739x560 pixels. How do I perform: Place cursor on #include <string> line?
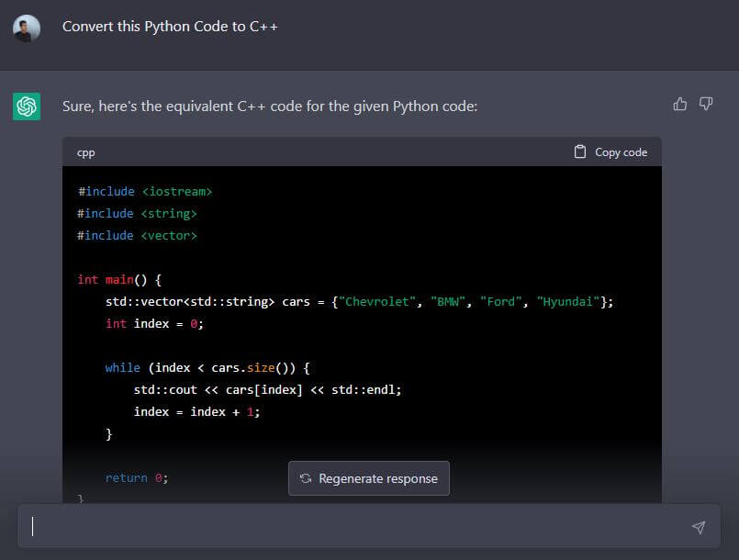138,213
